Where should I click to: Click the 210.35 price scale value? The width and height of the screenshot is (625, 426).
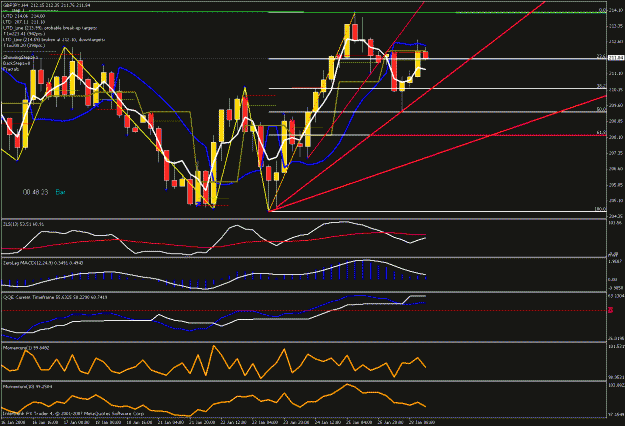616,89
